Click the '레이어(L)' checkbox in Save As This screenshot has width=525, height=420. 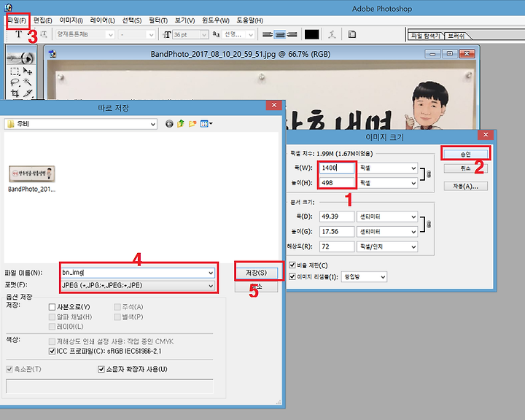pos(52,327)
